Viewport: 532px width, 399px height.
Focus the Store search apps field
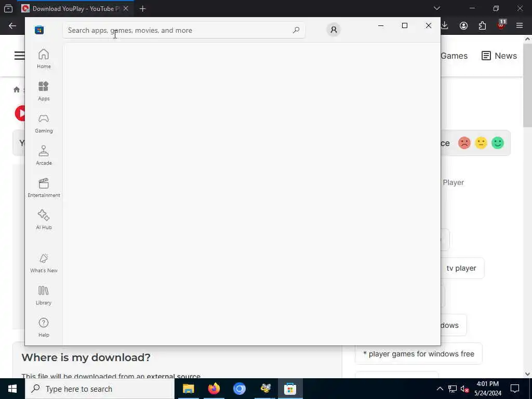pyautogui.click(x=183, y=30)
